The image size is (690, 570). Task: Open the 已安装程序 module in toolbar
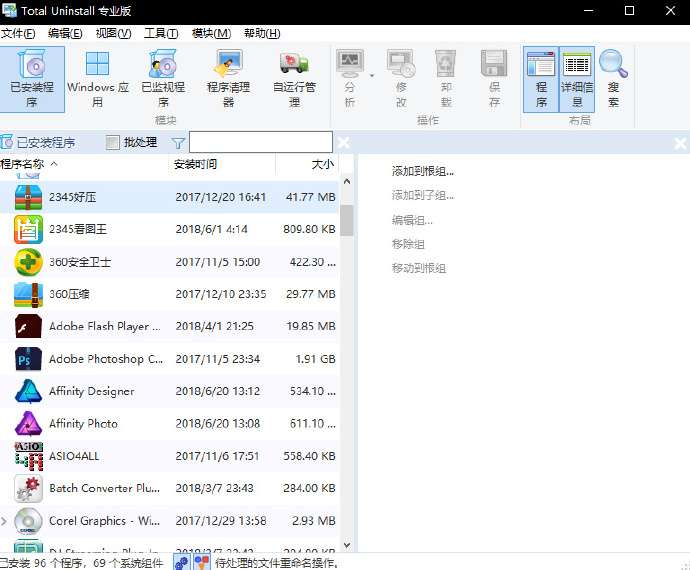pyautogui.click(x=32, y=78)
